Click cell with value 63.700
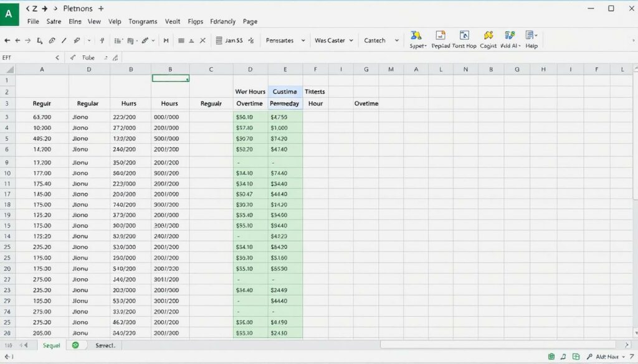This screenshot has height=364, width=638. pos(42,117)
